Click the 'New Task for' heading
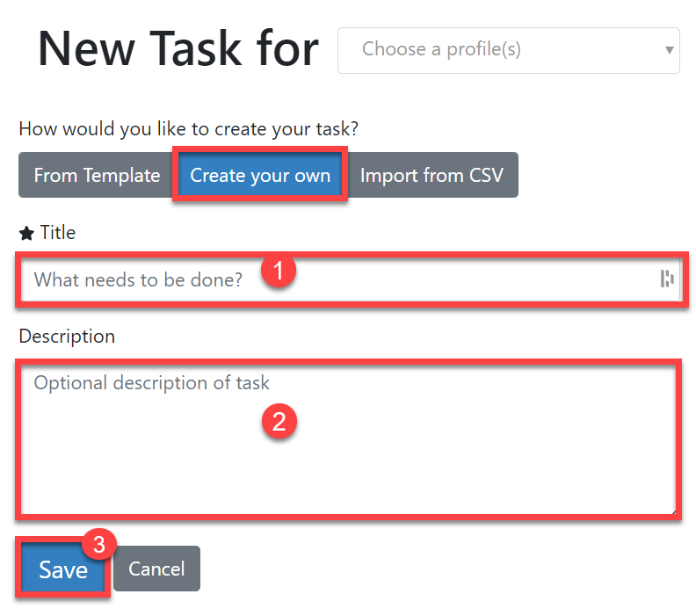The image size is (696, 616). 178,49
